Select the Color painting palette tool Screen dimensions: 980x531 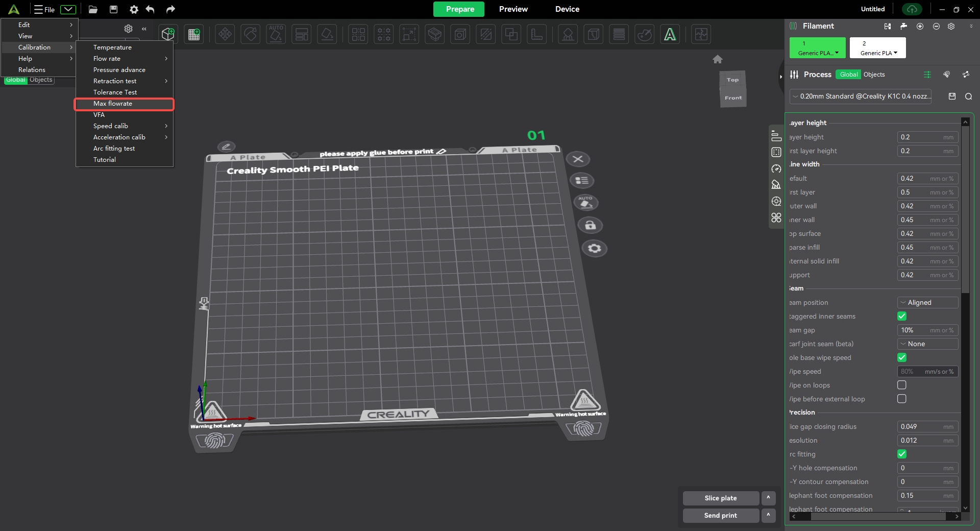[645, 34]
